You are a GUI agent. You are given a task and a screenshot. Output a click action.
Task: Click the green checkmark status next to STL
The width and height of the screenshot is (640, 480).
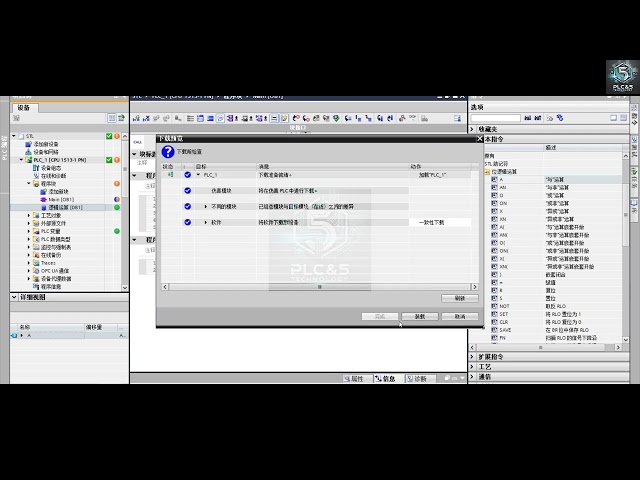coord(109,136)
